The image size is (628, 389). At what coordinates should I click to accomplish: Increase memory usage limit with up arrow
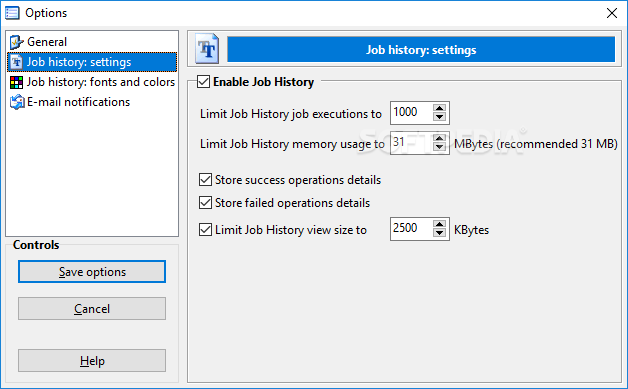tap(439, 138)
